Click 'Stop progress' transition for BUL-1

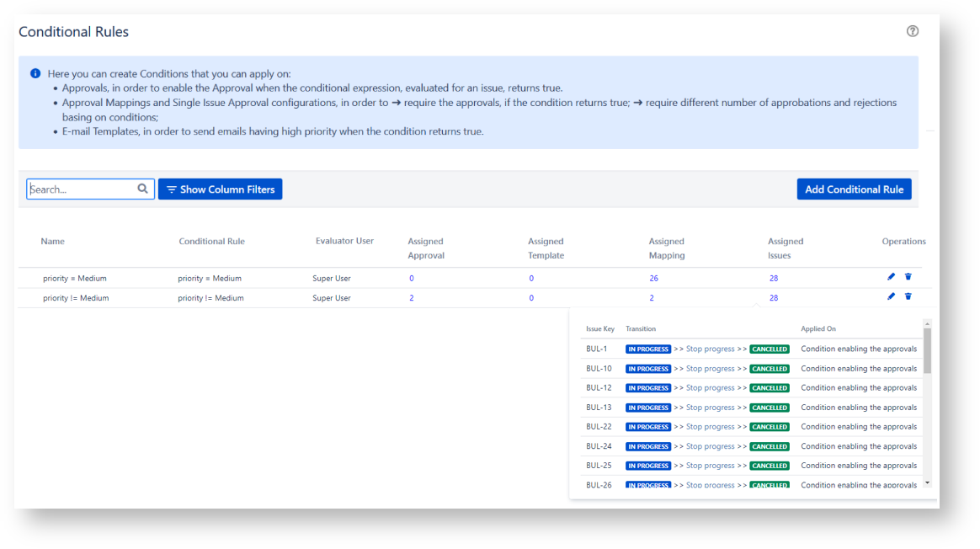click(710, 349)
